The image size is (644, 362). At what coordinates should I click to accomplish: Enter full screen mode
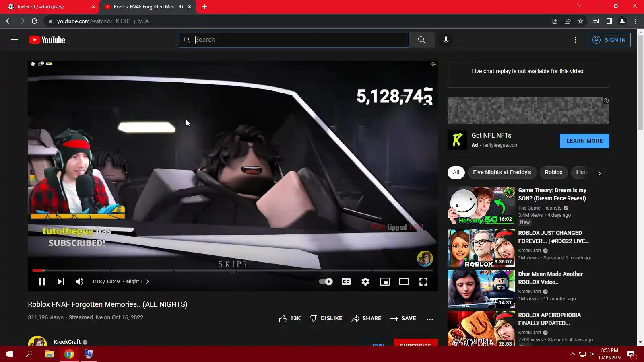423,282
